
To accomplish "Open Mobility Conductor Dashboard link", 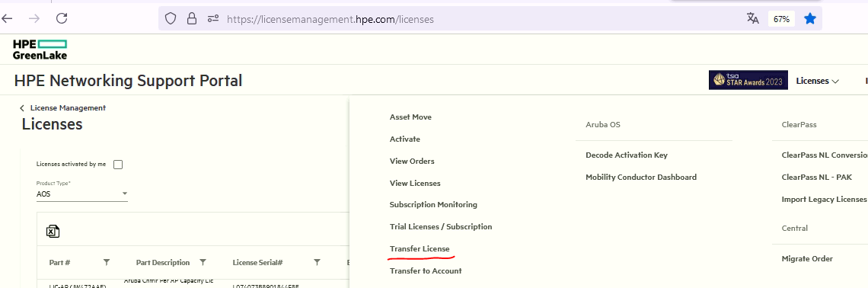I will click(x=641, y=178).
